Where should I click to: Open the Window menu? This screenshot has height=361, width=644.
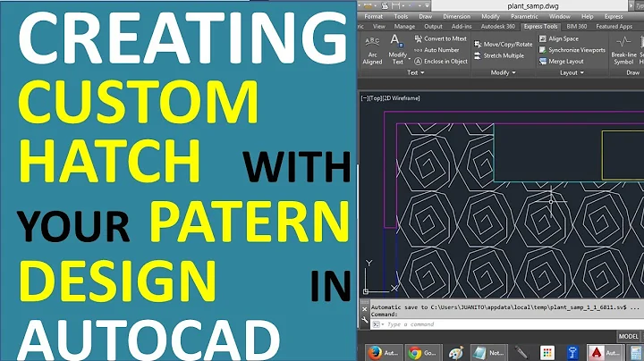[559, 16]
